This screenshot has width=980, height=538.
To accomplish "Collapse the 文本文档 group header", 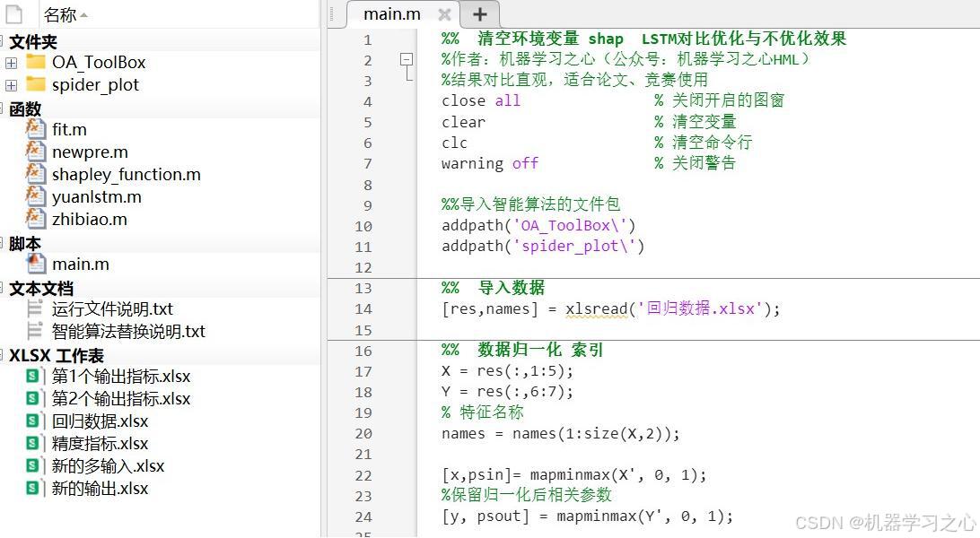I will click(2, 289).
